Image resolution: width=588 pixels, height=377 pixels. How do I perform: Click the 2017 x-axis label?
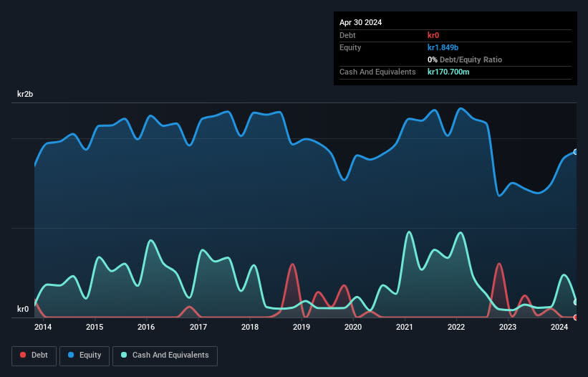click(198, 327)
